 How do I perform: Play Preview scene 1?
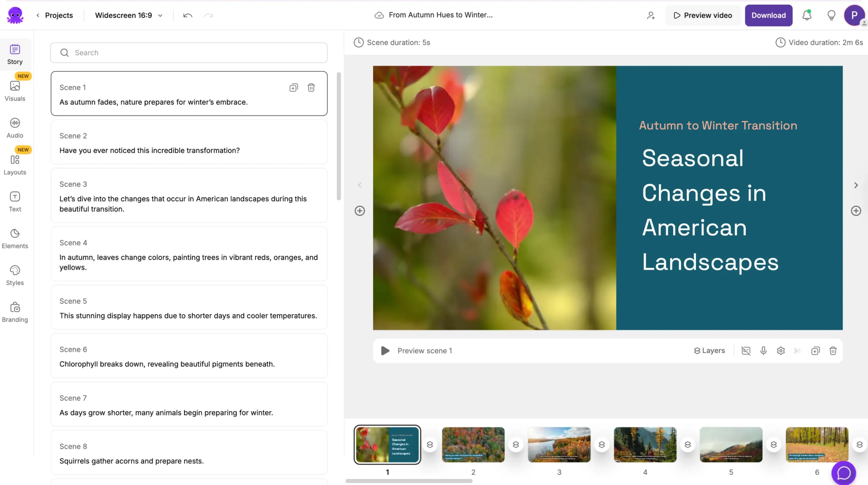pyautogui.click(x=385, y=351)
